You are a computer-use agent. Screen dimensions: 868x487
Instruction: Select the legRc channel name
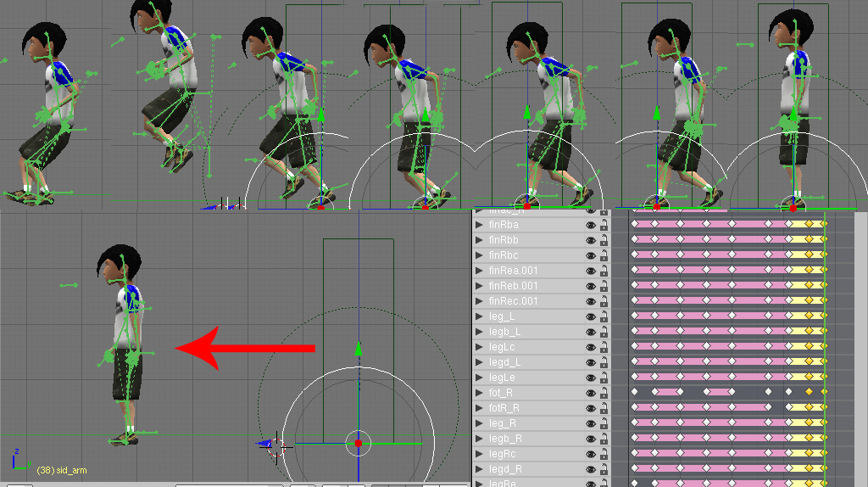point(502,454)
